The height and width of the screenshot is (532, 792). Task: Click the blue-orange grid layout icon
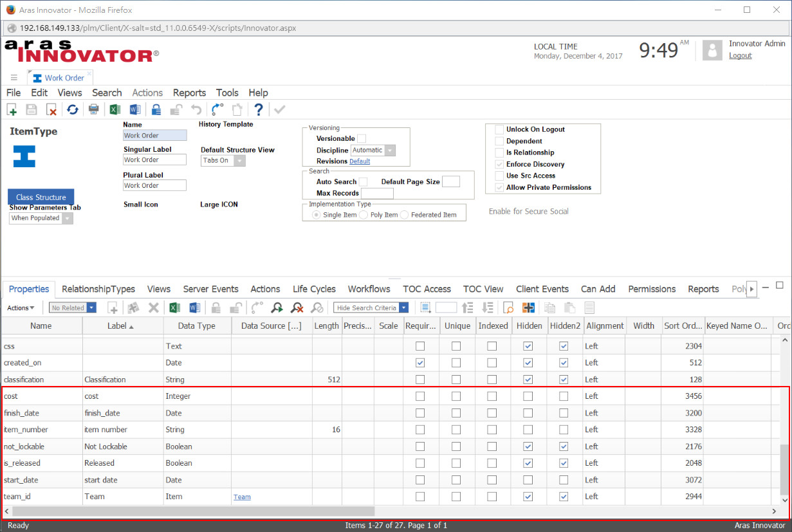point(528,307)
